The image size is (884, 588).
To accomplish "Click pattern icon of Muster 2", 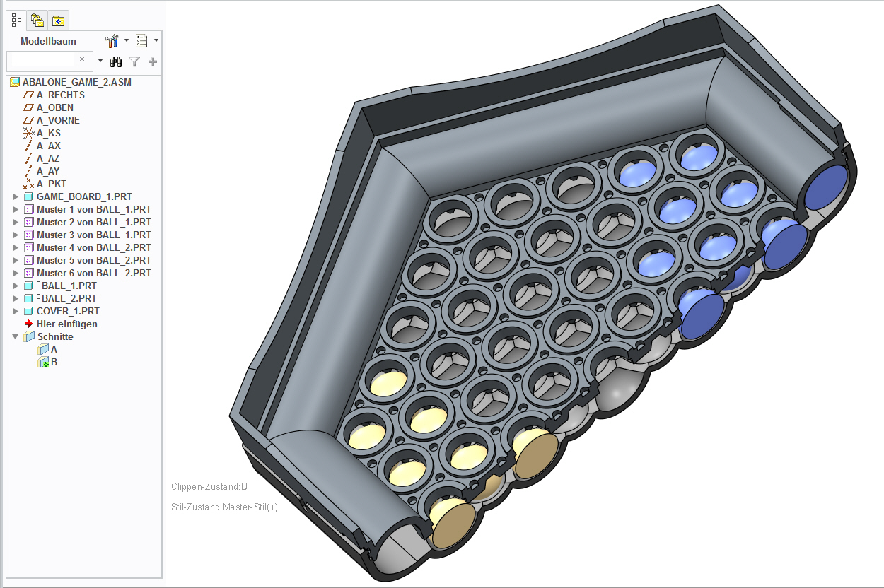I will (x=29, y=222).
